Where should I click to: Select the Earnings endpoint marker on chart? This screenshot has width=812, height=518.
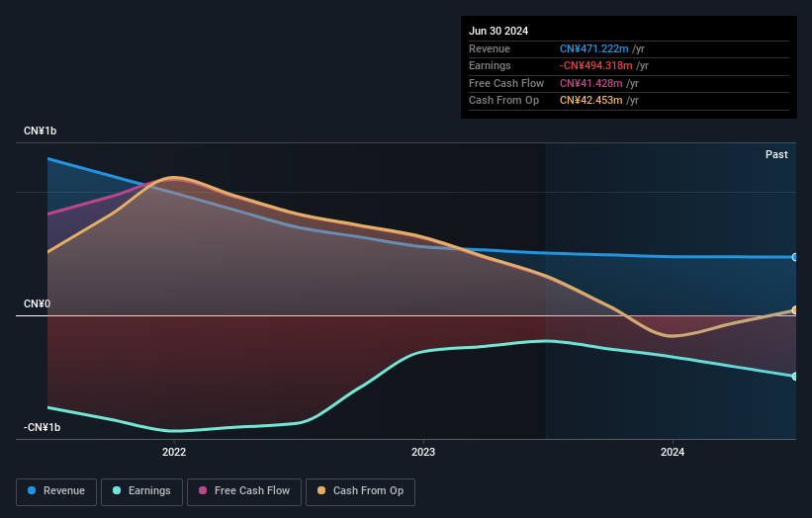(x=795, y=377)
